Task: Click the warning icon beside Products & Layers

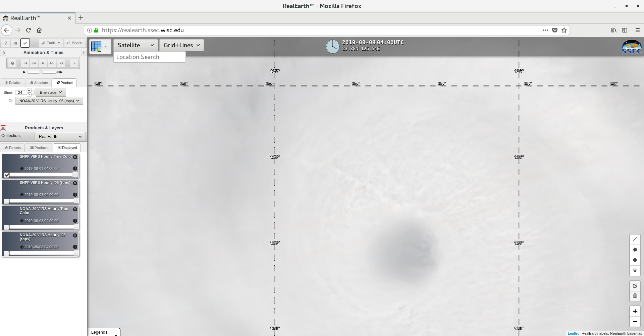Action: click(x=3, y=128)
